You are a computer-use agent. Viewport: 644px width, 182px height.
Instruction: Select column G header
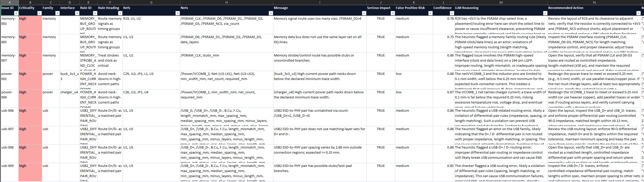(151, 2)
